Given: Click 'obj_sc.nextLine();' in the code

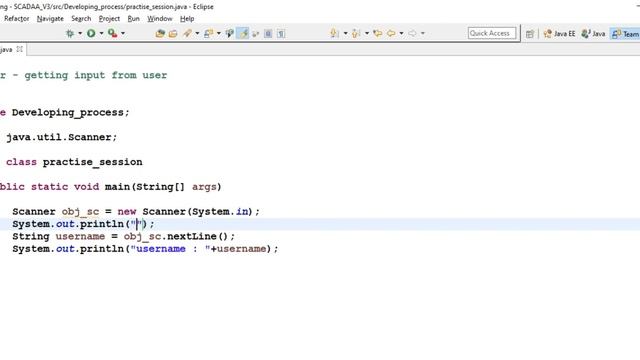Looking at the screenshot, I should click(180, 237).
